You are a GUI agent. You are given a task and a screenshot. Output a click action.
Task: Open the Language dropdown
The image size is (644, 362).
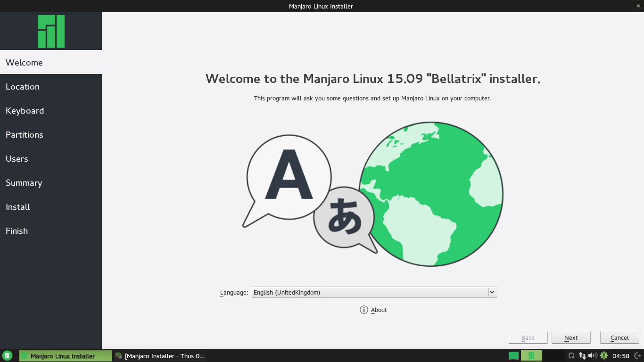(x=374, y=292)
